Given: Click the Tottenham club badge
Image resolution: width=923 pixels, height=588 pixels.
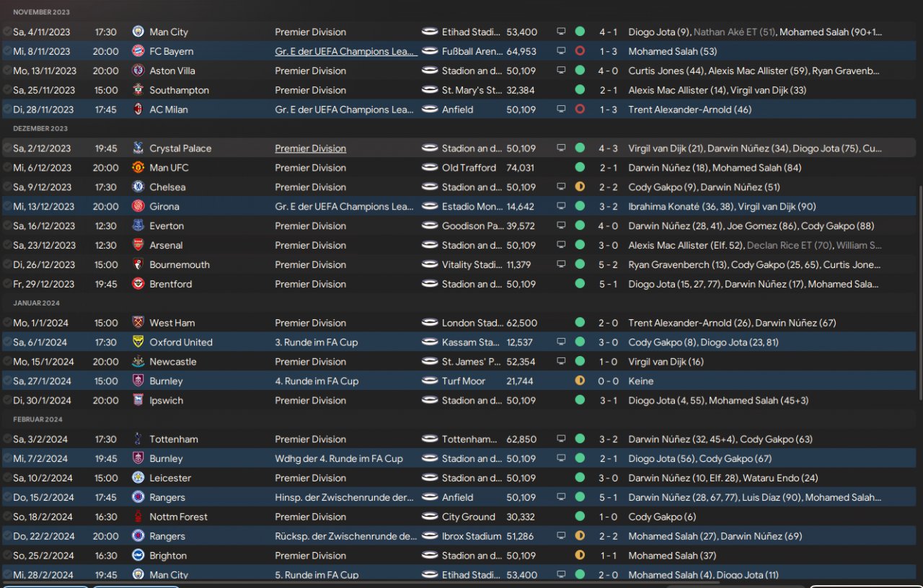Looking at the screenshot, I should 138,439.
